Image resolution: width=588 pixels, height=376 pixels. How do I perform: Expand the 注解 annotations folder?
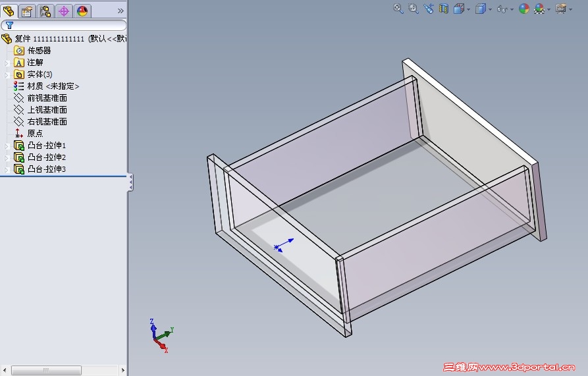[x=7, y=63]
